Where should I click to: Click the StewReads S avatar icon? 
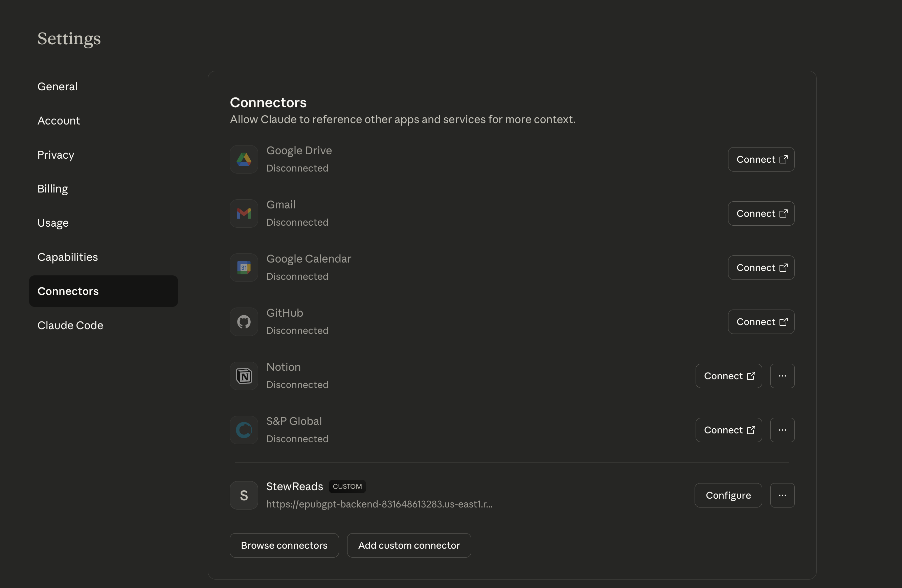244,496
